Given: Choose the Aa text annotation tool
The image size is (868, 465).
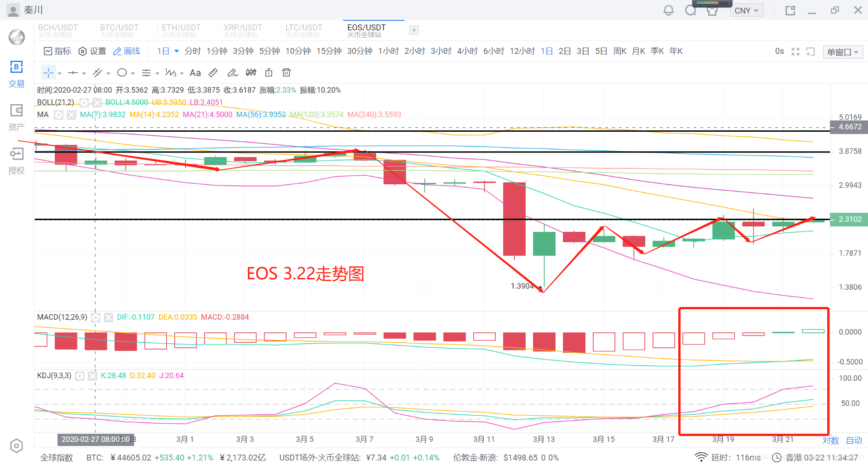Looking at the screenshot, I should 195,72.
